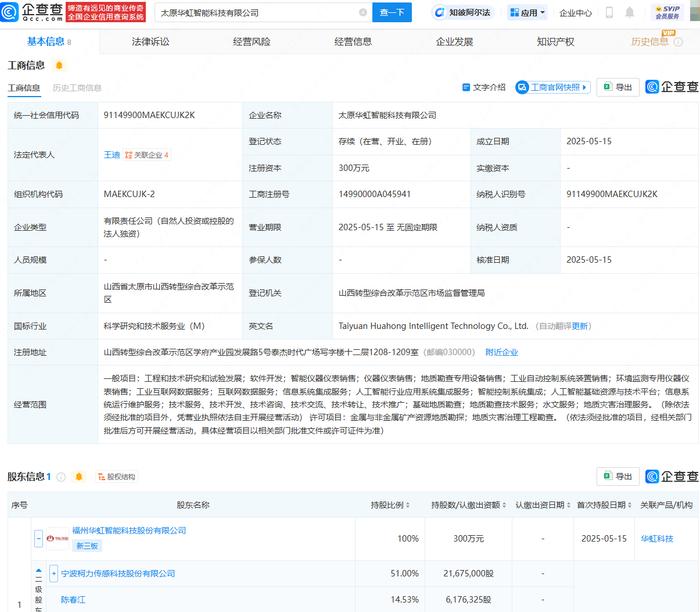Click the English name Taiyuan Huahong text
Screen dimensions: 700x612
(x=433, y=326)
